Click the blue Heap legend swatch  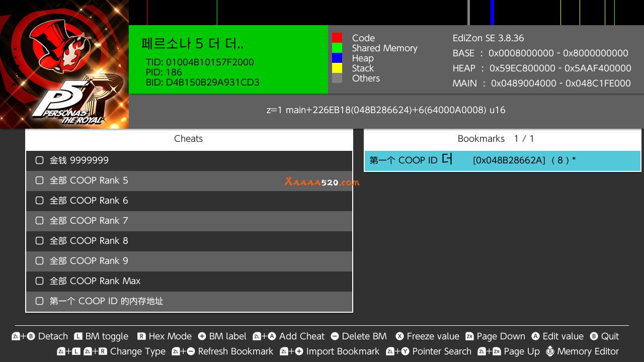337,58
